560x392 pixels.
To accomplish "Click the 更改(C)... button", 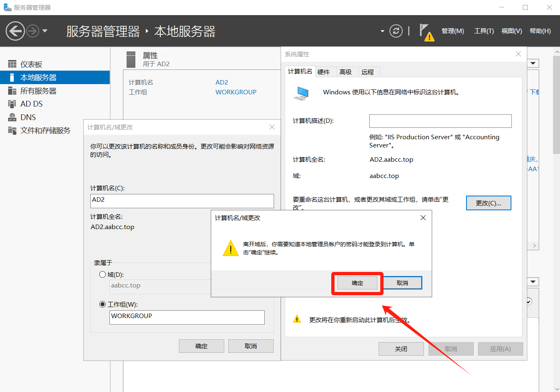I will click(x=488, y=203).
